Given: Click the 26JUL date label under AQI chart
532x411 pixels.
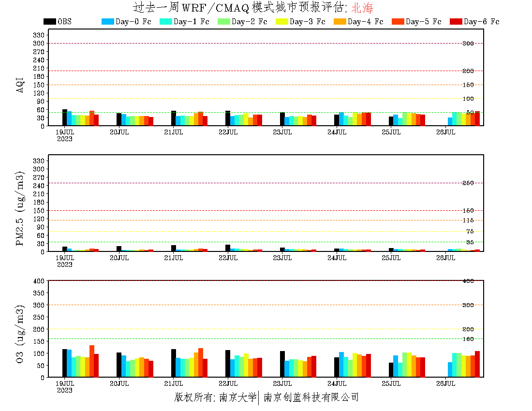Looking at the screenshot, I should tap(446, 132).
